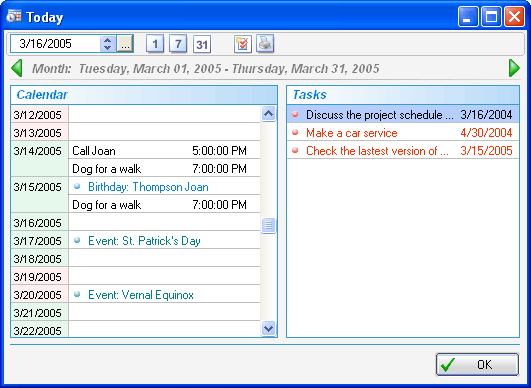This screenshot has height=388, width=531.
Task: Click bullet icon beside Birthday: Thompson Joan
Action: point(77,186)
